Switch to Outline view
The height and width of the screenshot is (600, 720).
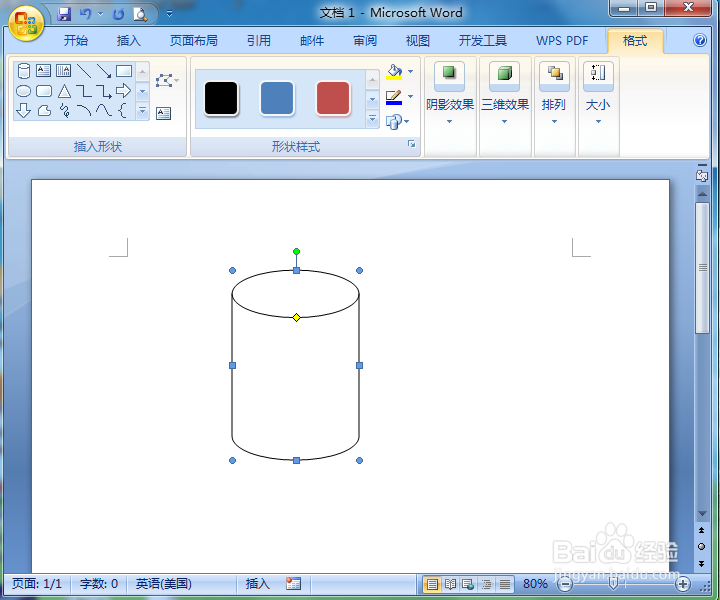pyautogui.click(x=486, y=584)
